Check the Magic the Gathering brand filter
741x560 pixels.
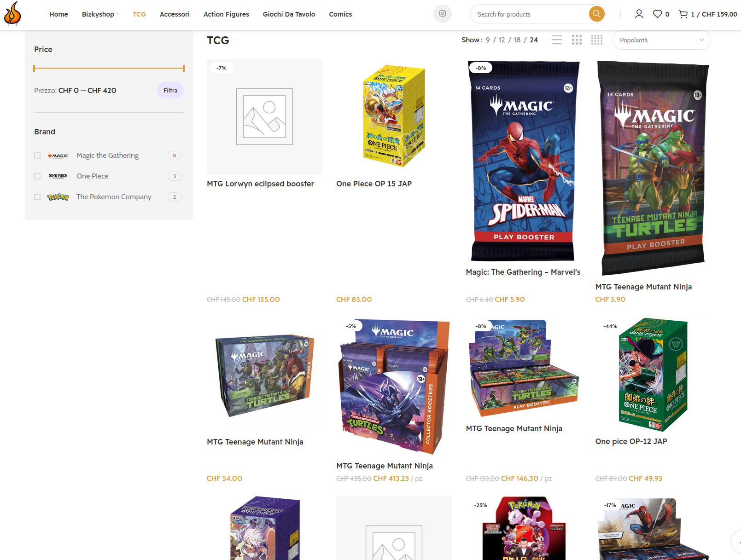point(37,156)
